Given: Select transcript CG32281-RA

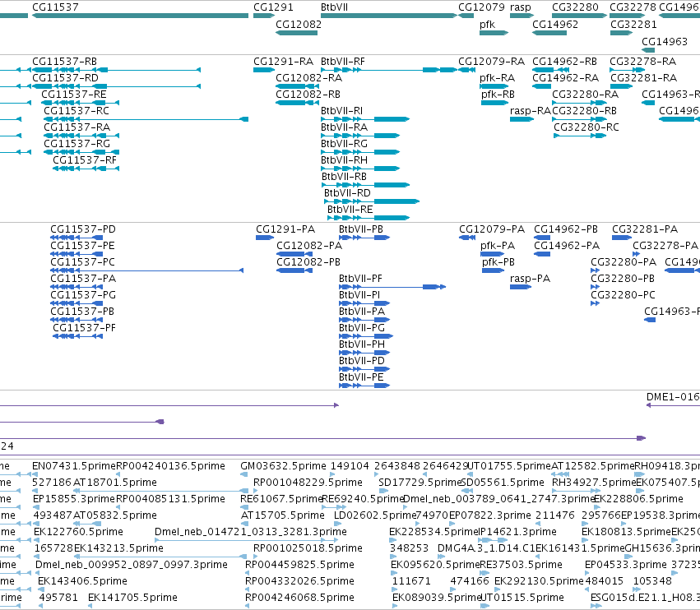Looking at the screenshot, I should click(621, 86).
